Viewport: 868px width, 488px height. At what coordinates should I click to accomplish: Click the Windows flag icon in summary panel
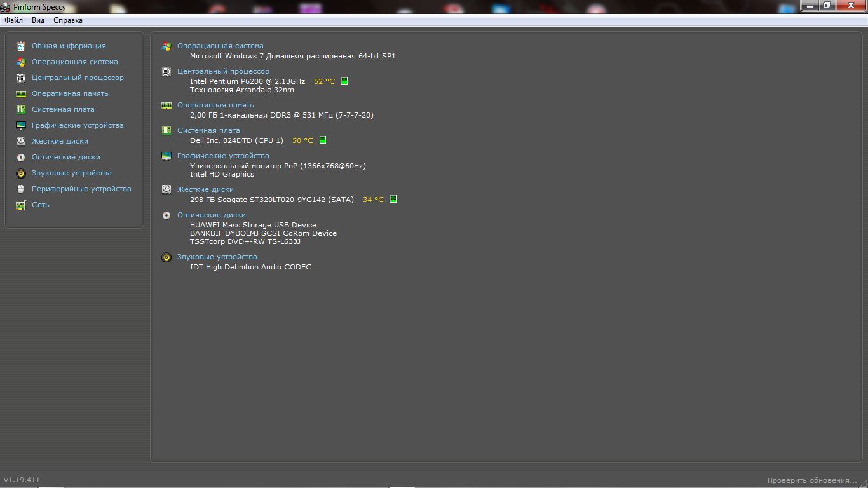coord(166,46)
